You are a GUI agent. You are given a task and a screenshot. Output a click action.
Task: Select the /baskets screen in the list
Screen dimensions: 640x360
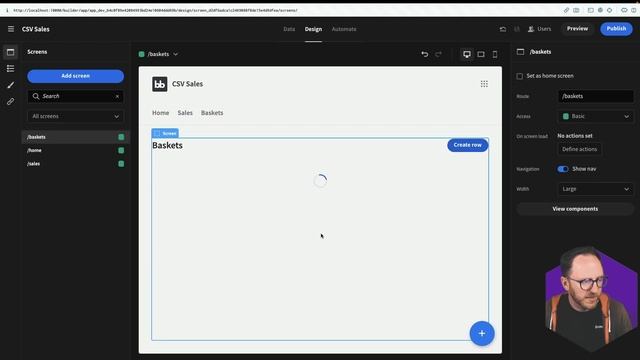click(76, 137)
